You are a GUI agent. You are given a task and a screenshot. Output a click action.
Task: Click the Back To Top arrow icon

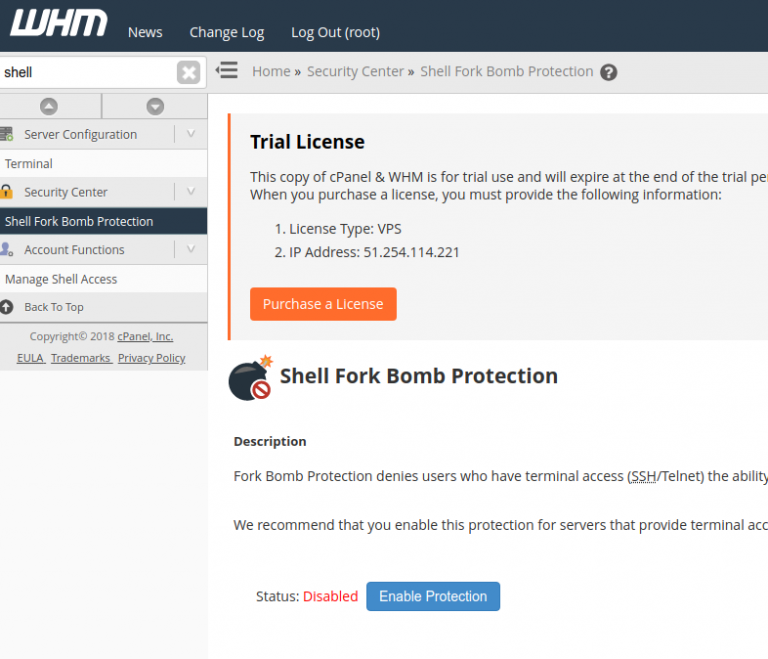click(7, 307)
